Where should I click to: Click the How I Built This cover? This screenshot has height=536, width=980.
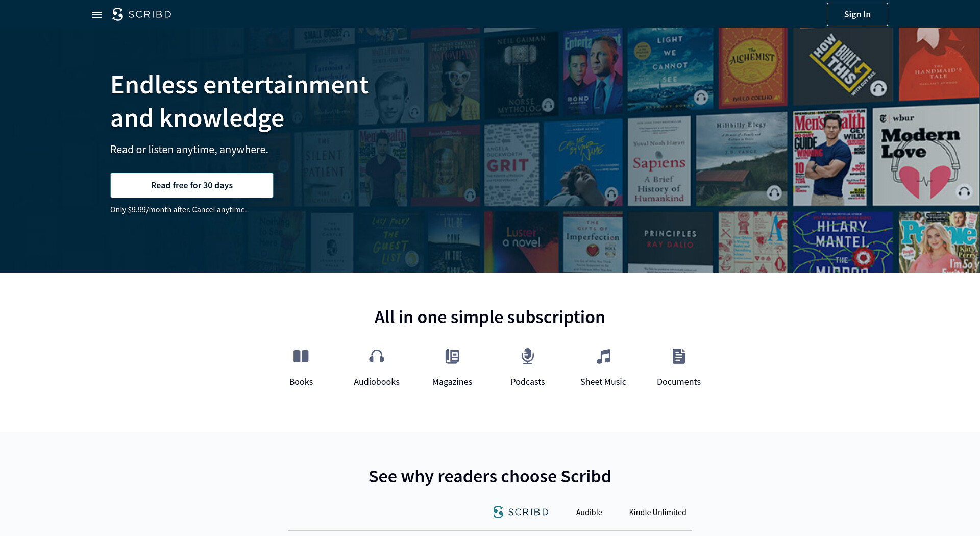(x=843, y=66)
